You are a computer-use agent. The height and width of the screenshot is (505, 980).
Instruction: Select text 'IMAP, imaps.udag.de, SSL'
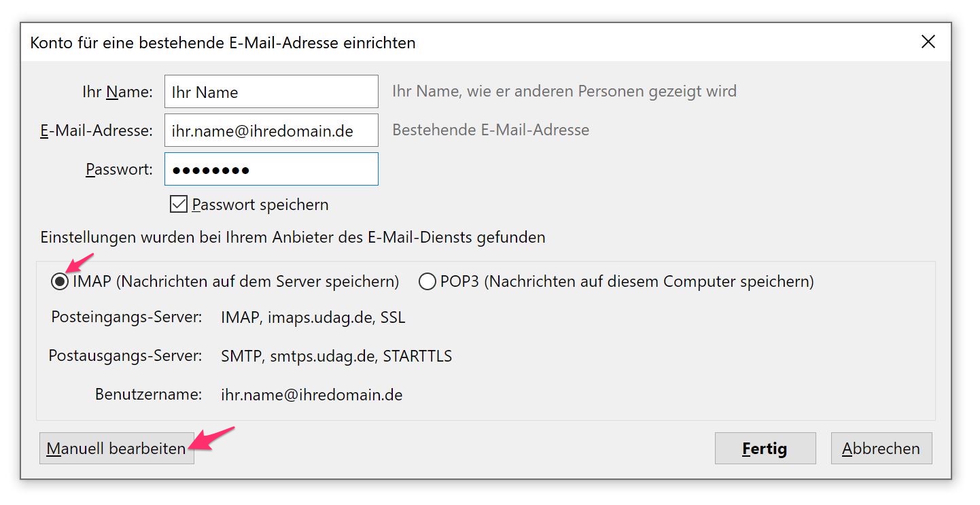(313, 317)
